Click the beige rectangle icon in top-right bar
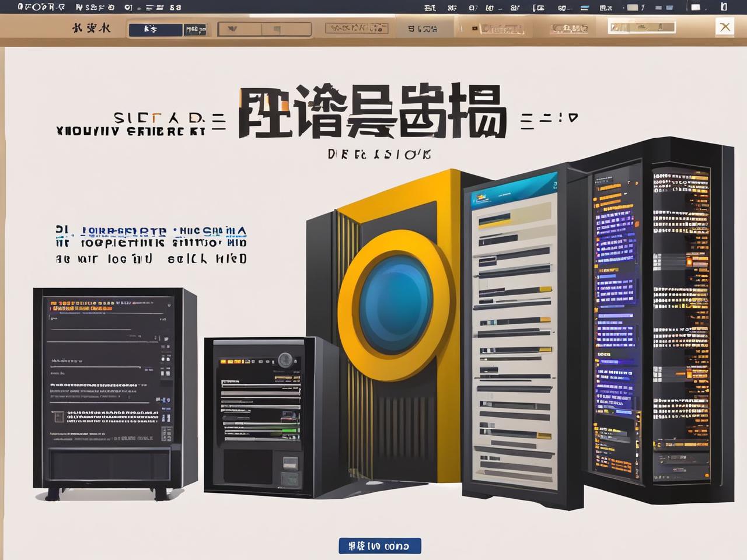Image resolution: width=747 pixels, height=560 pixels. pos(633,8)
